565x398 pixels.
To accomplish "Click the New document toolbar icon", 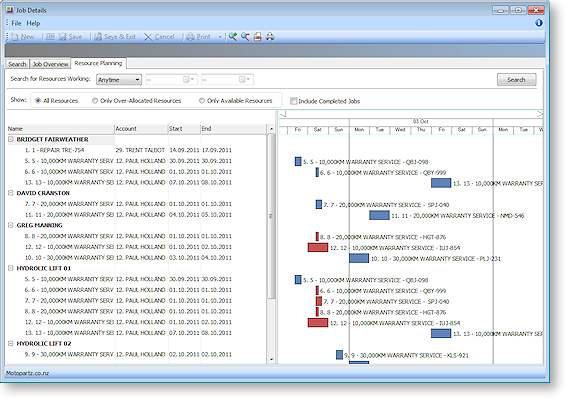I will [15, 37].
